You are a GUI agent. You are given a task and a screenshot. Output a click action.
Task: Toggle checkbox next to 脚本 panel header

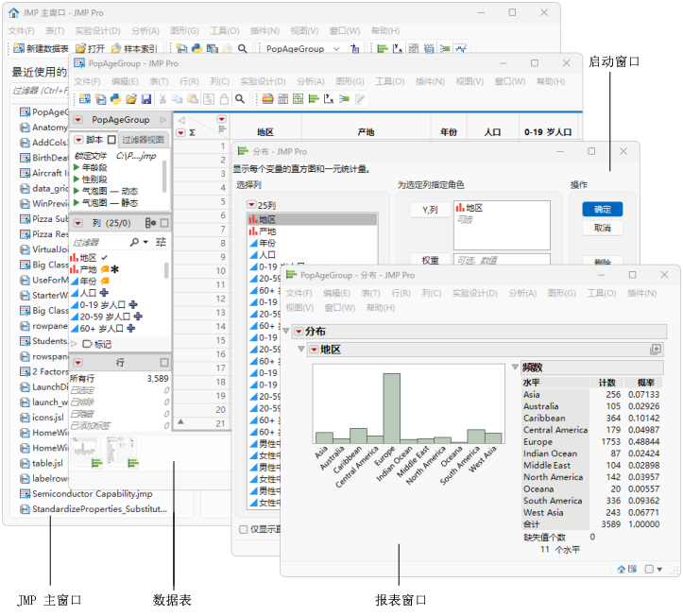111,140
